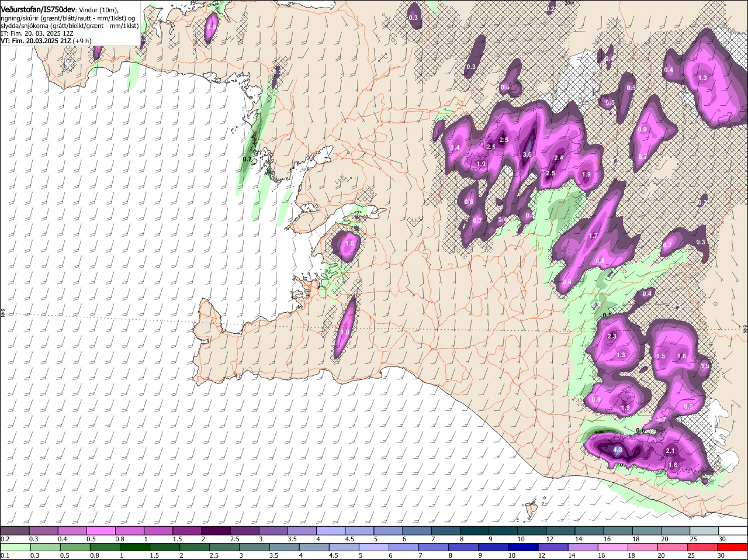Viewport: 748px width, 560px height.
Task: Click the 1.6 value label on the map
Action: (681, 356)
